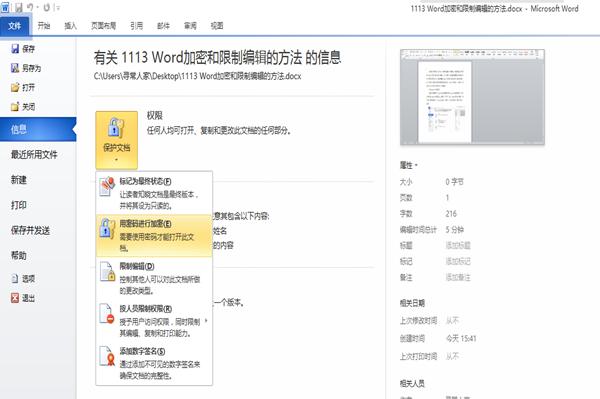Click the 选项 icon in sidebar
The height and width of the screenshot is (399, 600).
[x=15, y=278]
